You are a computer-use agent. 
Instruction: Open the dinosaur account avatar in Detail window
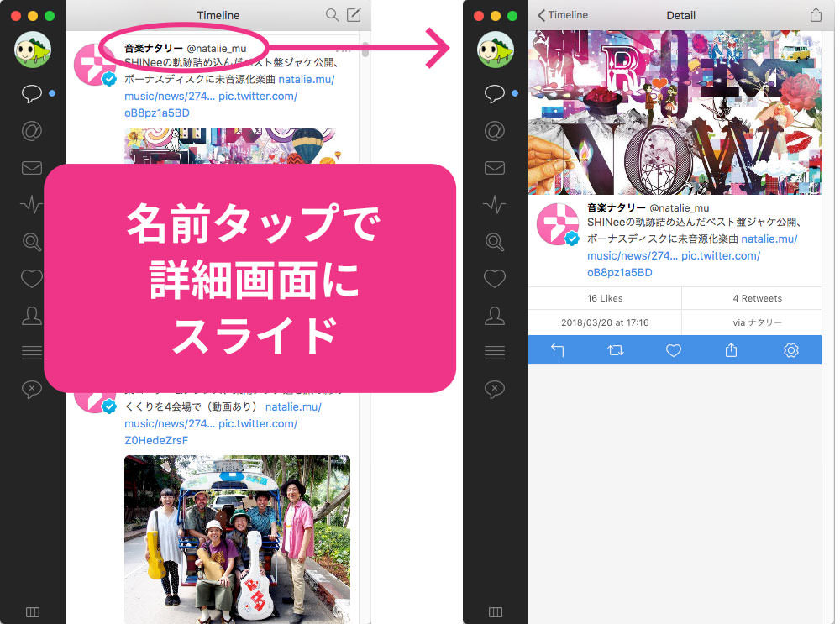496,50
